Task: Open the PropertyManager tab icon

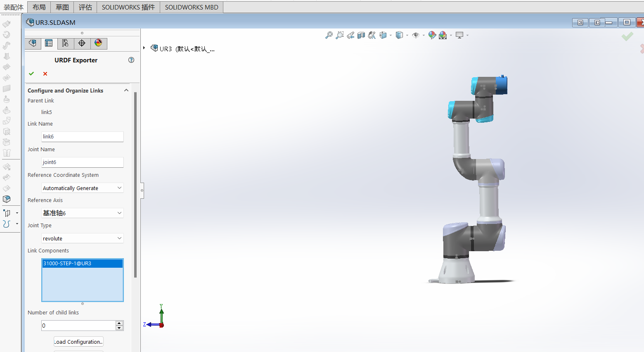Action: 49,43
